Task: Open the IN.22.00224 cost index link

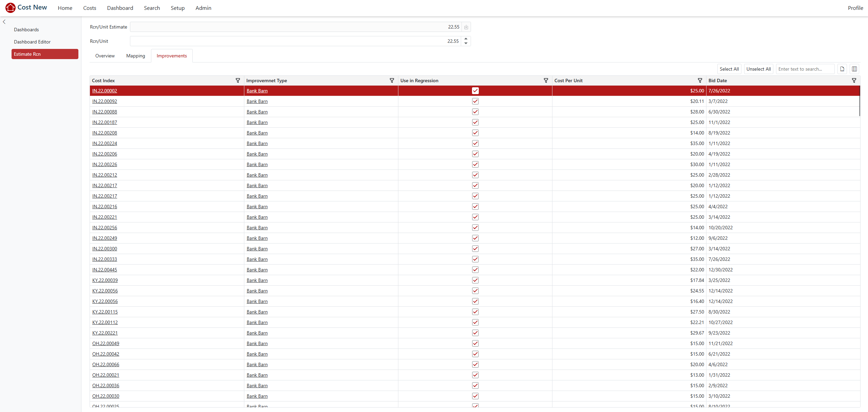Action: [105, 143]
